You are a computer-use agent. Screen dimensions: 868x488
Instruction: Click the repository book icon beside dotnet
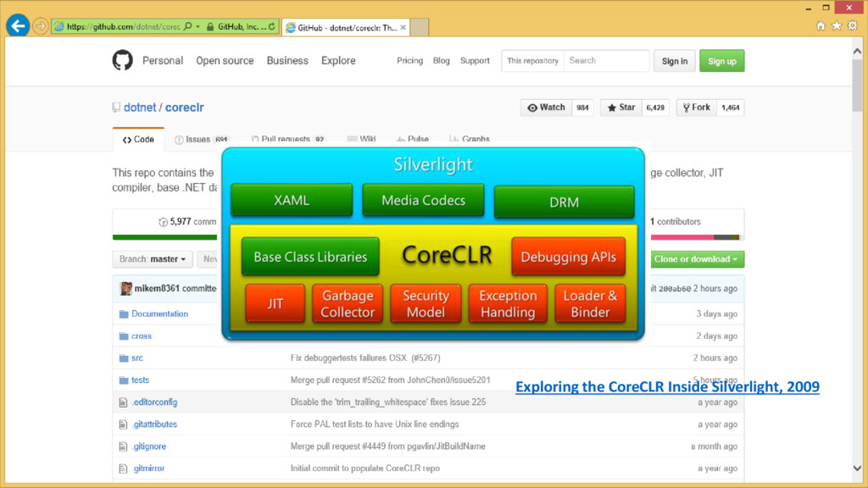[116, 108]
